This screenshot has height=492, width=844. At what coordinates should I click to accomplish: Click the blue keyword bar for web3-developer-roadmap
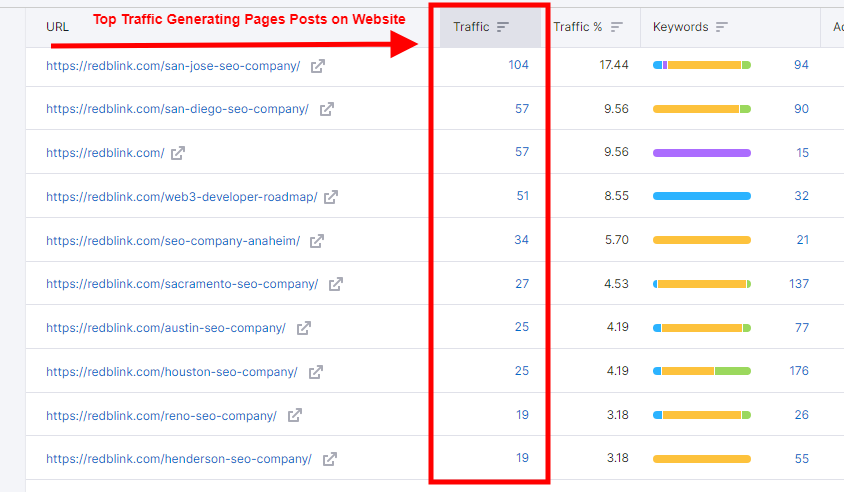coord(702,196)
